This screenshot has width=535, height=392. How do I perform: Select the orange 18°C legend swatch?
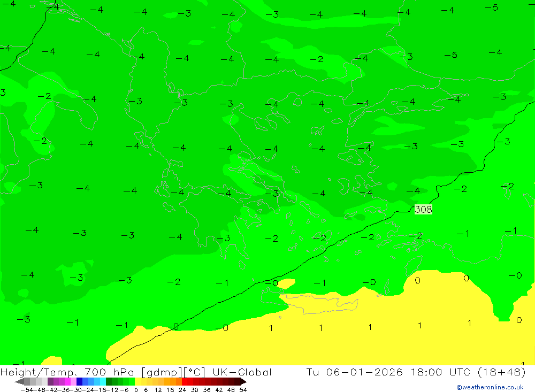[173, 381]
